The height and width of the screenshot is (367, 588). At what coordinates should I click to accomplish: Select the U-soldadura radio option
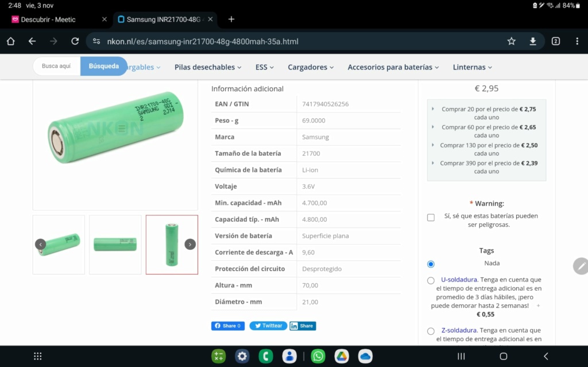point(431,280)
